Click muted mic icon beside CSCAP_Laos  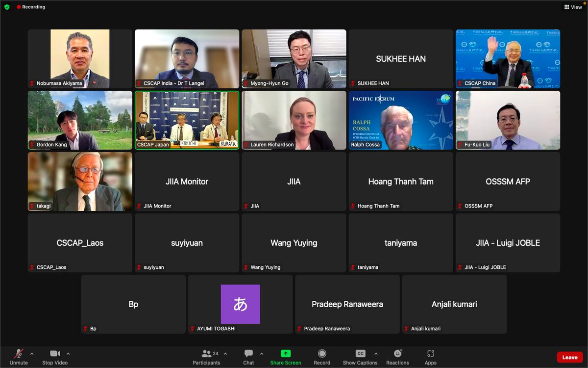32,267
